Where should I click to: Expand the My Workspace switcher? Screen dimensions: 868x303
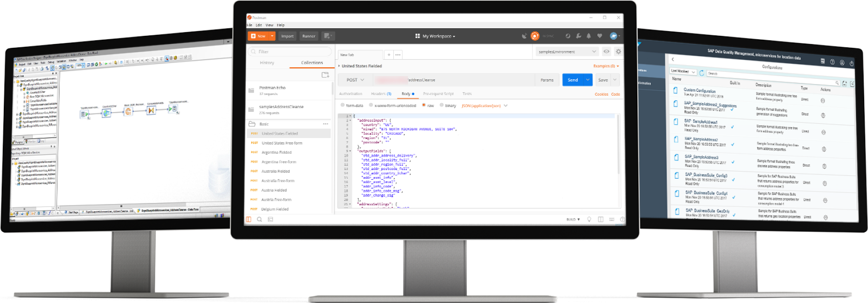(x=435, y=36)
